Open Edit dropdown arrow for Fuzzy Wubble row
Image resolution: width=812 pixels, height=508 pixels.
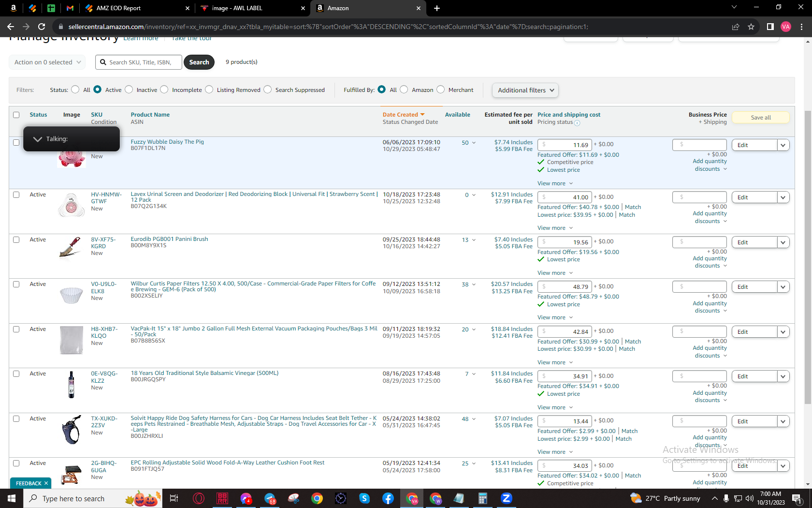pyautogui.click(x=783, y=145)
